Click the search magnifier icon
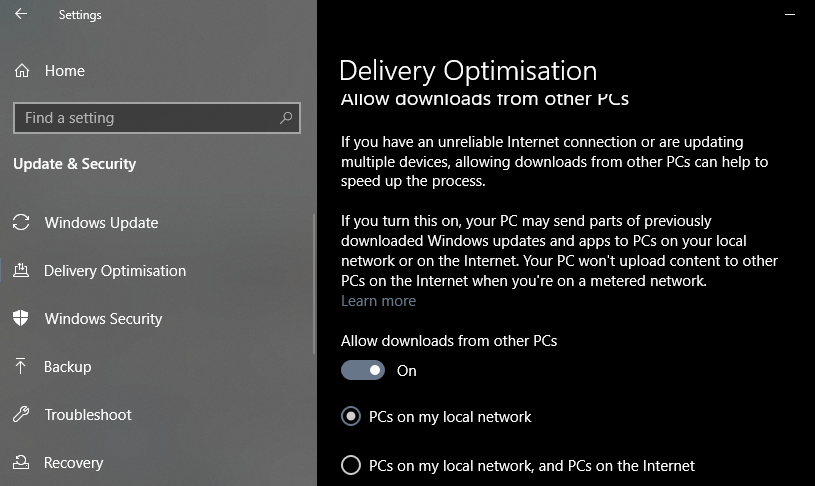 point(286,118)
